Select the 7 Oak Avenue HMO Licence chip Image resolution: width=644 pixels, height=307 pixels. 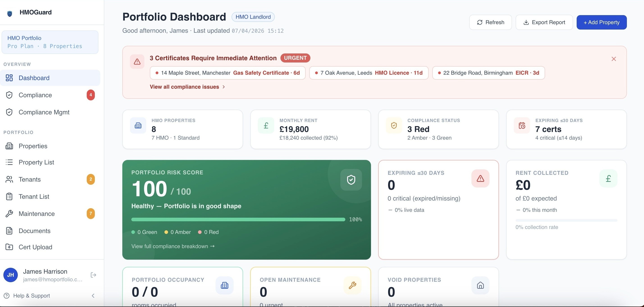point(369,73)
